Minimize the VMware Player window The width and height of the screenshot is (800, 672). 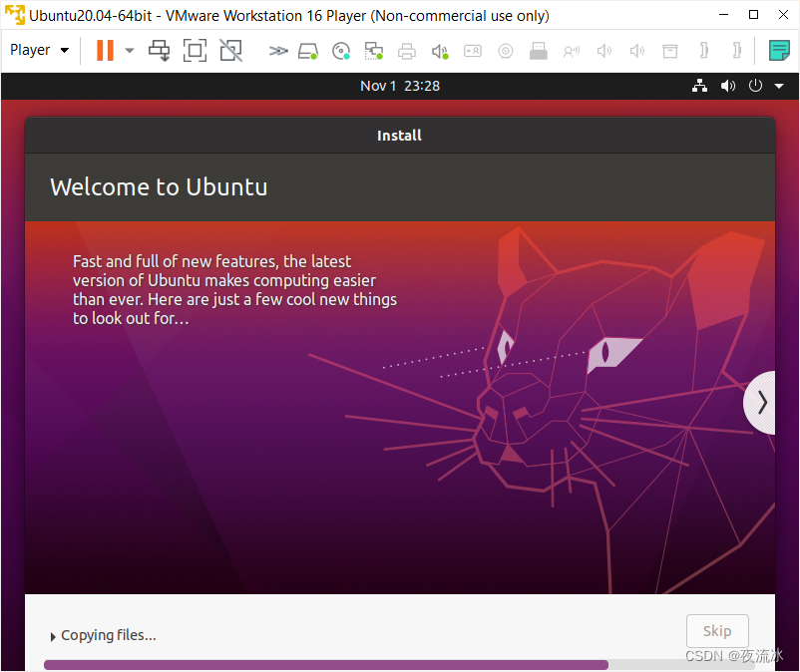click(723, 15)
